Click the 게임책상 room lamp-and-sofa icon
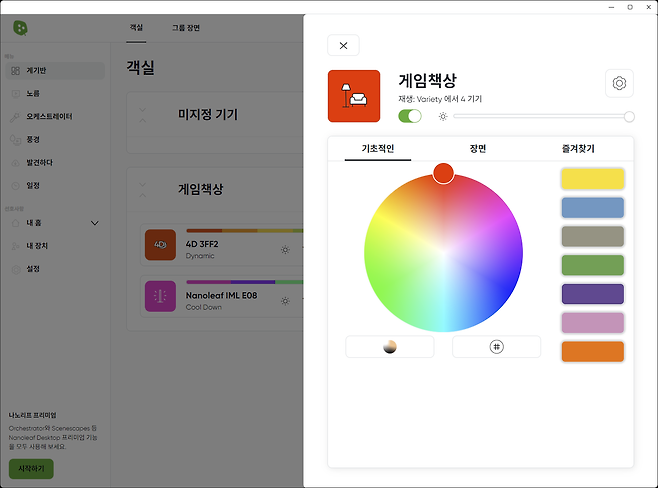This screenshot has height=488, width=658. click(354, 96)
